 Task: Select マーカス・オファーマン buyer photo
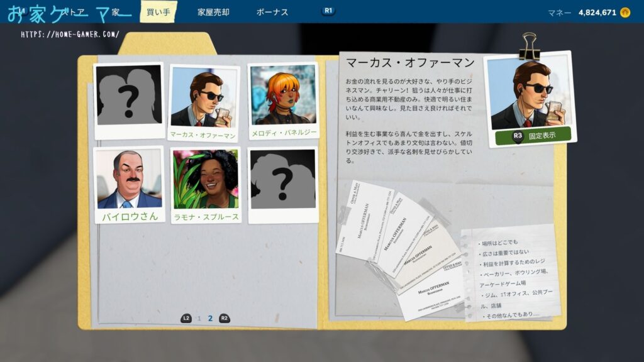[204, 104]
